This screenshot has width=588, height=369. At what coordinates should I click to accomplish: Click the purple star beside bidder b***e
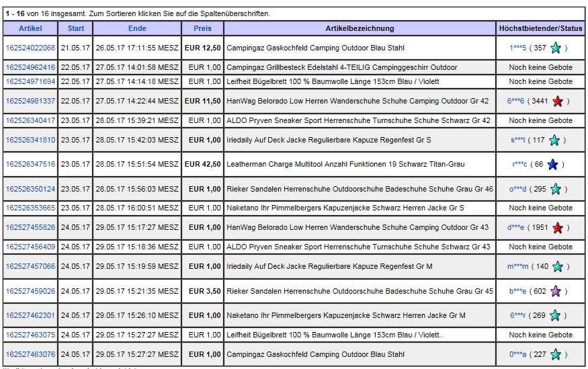(x=556, y=292)
